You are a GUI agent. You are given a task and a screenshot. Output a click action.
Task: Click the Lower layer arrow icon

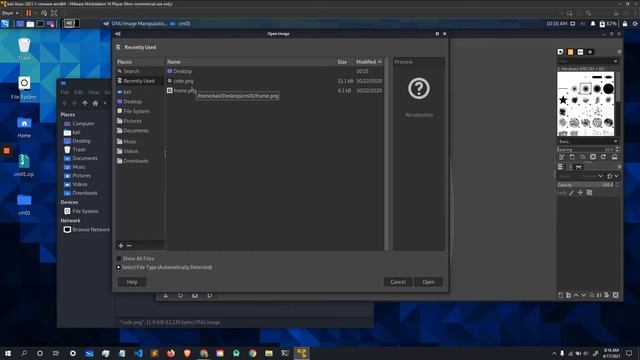coord(584,295)
